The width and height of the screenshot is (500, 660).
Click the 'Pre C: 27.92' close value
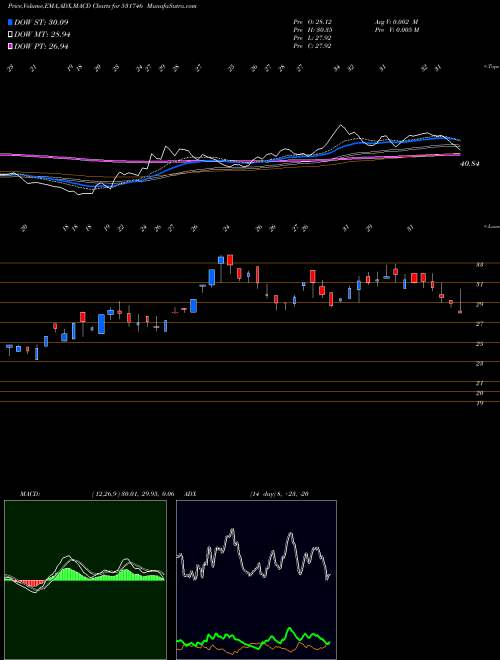click(x=313, y=46)
